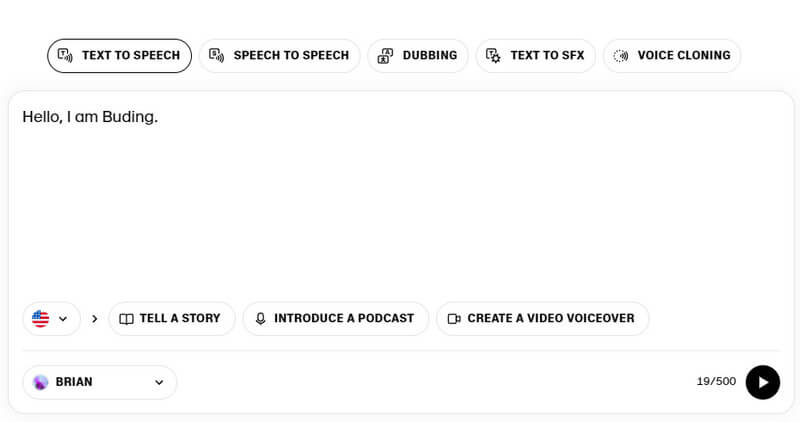This screenshot has height=422, width=800.
Task: Click the gear icon on Text to SFX
Action: 493,56
